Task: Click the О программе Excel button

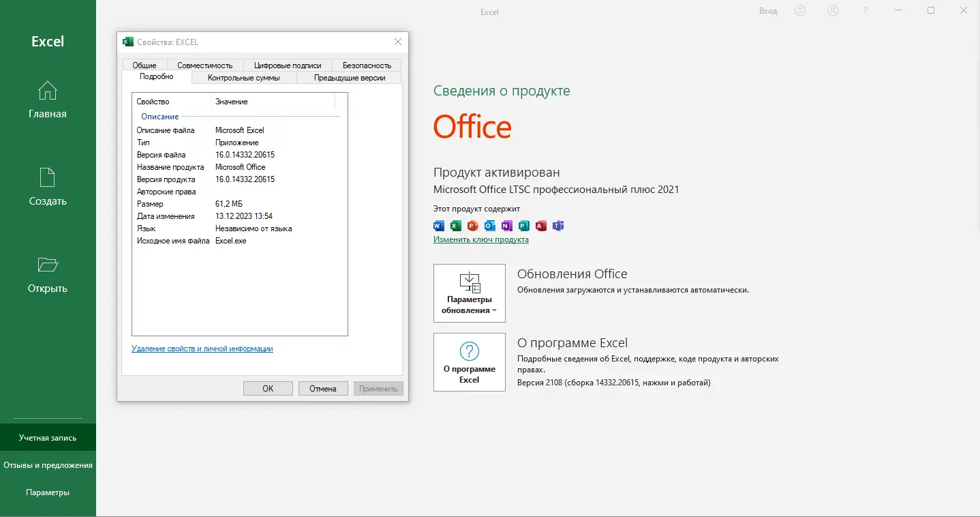Action: (x=470, y=362)
